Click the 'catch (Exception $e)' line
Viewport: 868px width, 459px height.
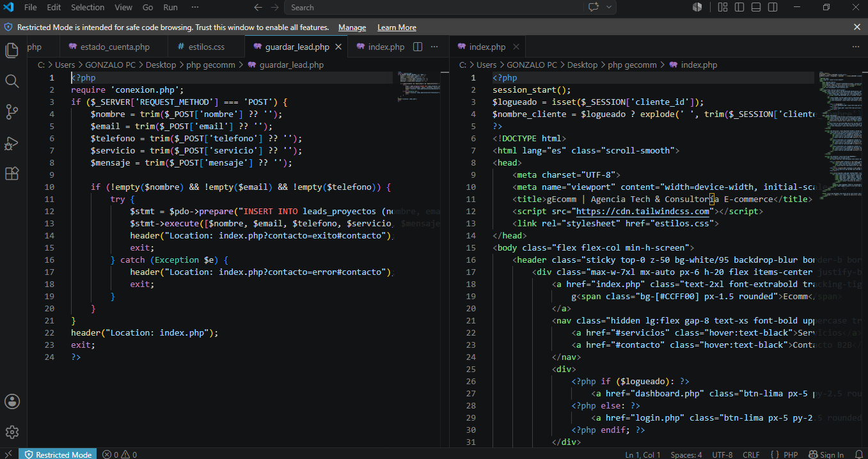[x=170, y=260]
